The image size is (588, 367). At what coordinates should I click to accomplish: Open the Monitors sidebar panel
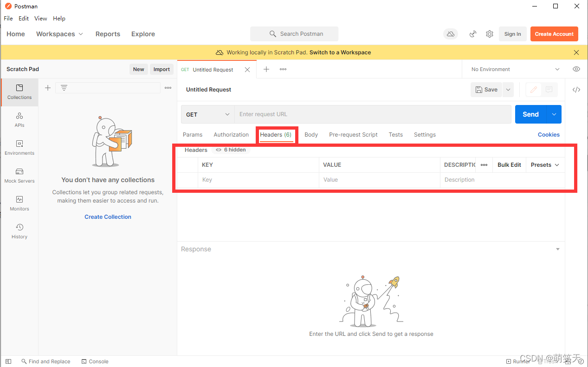point(19,203)
